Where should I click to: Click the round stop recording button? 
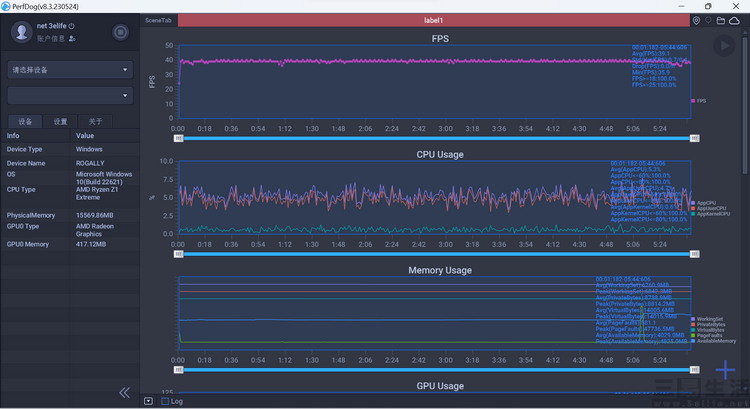coord(121,32)
